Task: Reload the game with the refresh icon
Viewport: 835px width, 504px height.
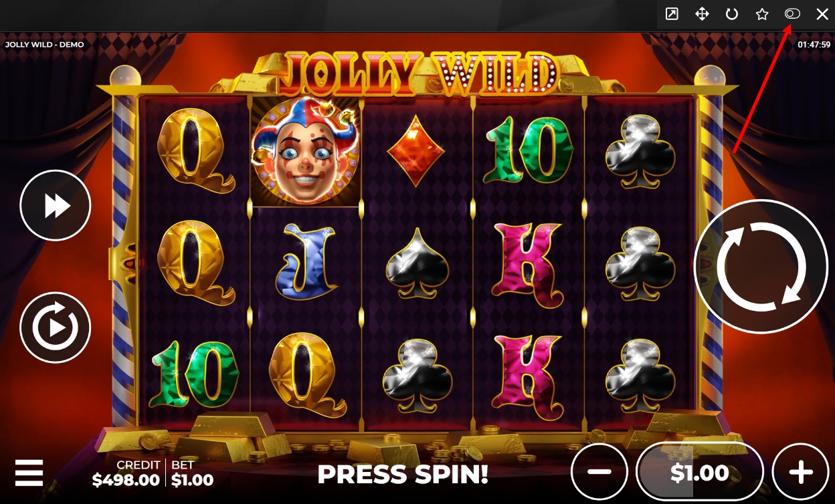Action: coord(732,14)
